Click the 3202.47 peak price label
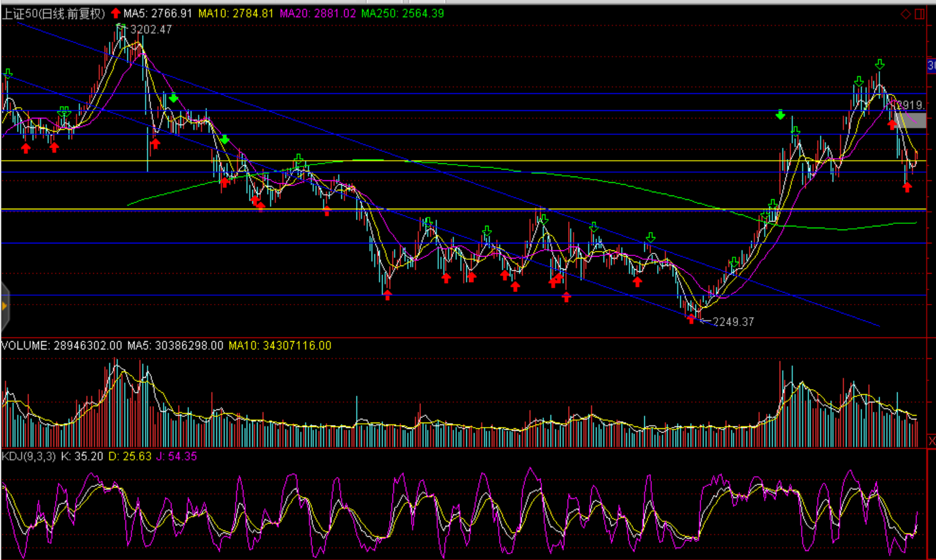 pyautogui.click(x=151, y=30)
